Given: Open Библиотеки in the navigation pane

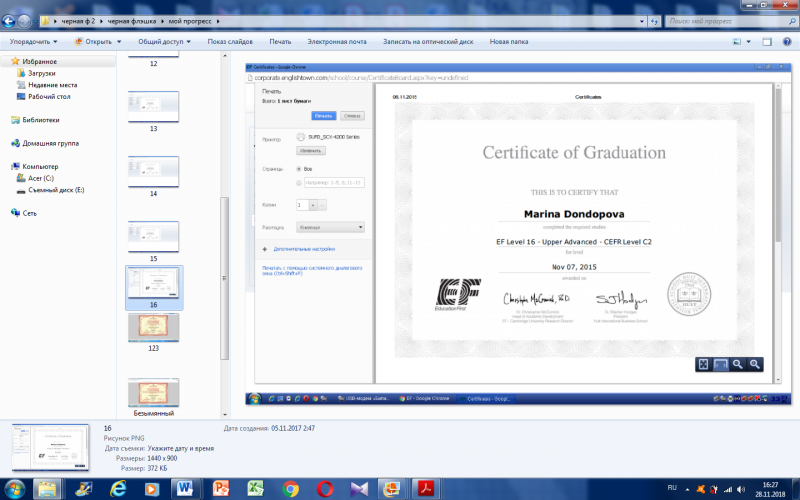Looking at the screenshot, I should pos(40,120).
